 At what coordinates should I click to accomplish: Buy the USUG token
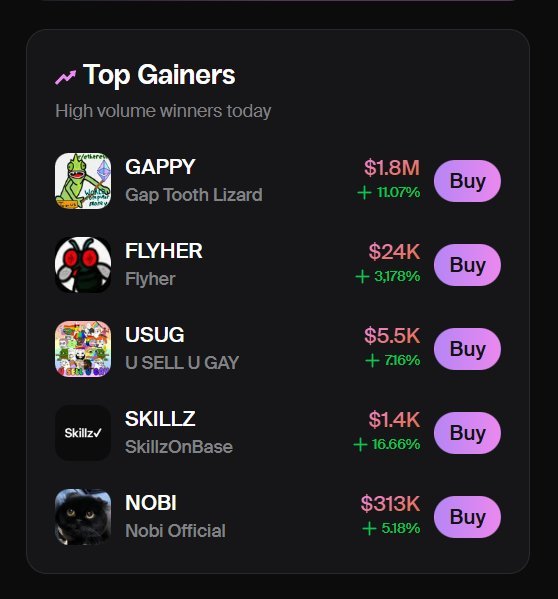467,349
